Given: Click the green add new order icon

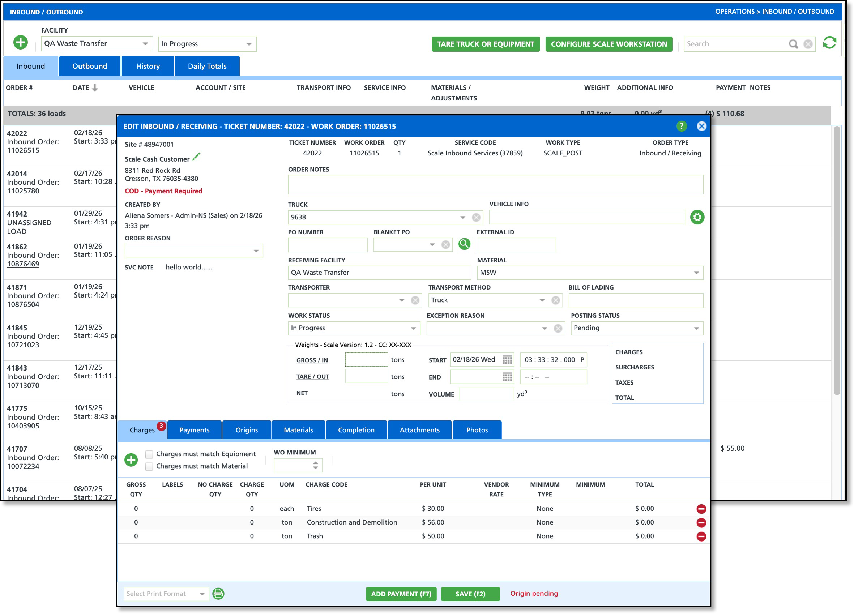Looking at the screenshot, I should pyautogui.click(x=20, y=43).
